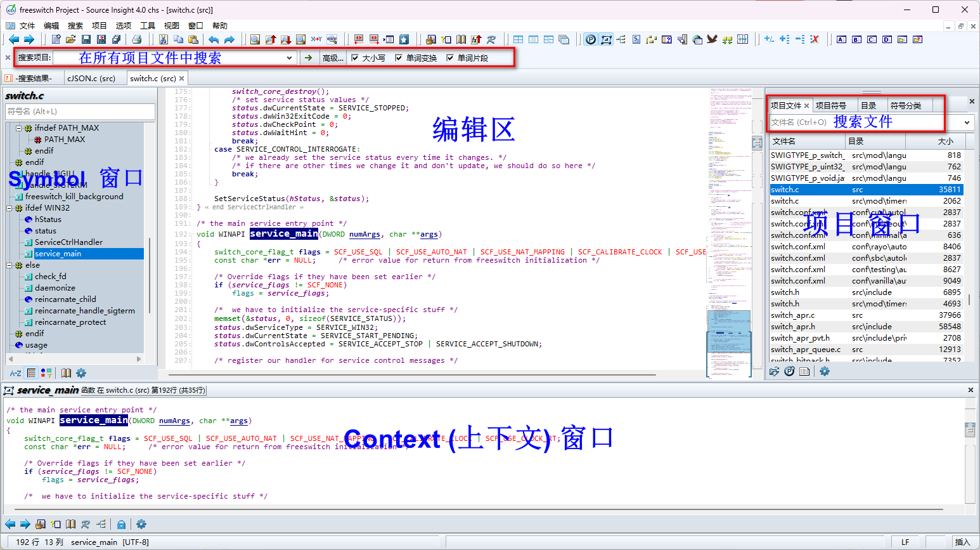Disable the 单词变换 checkbox
The image size is (980, 550).
point(399,57)
